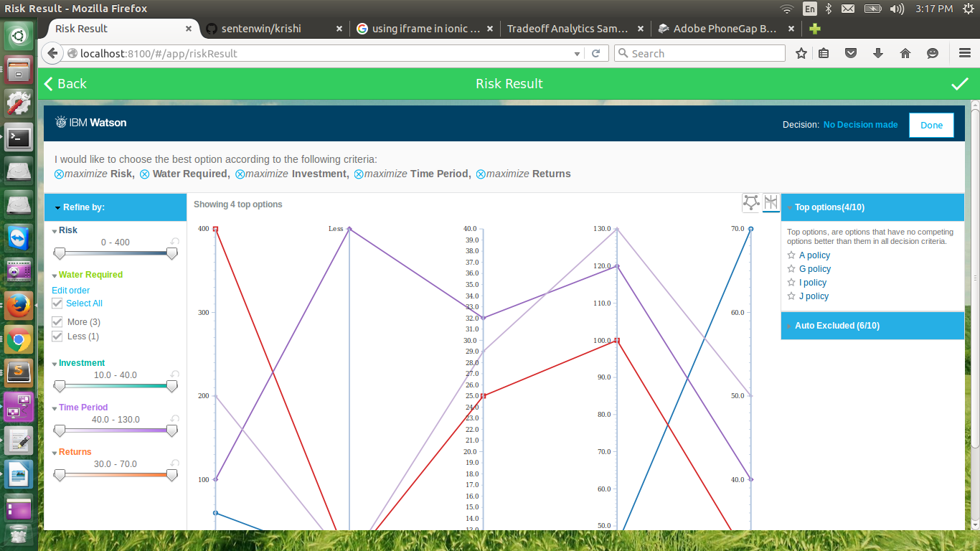Select the parallel axes view icon
The width and height of the screenshot is (980, 551).
(x=771, y=202)
